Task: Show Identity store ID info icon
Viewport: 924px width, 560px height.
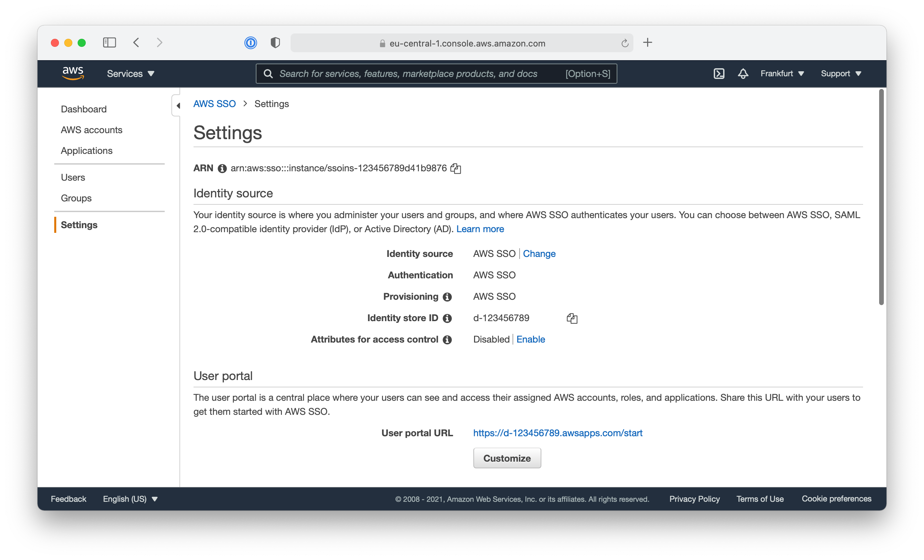Action: point(447,318)
